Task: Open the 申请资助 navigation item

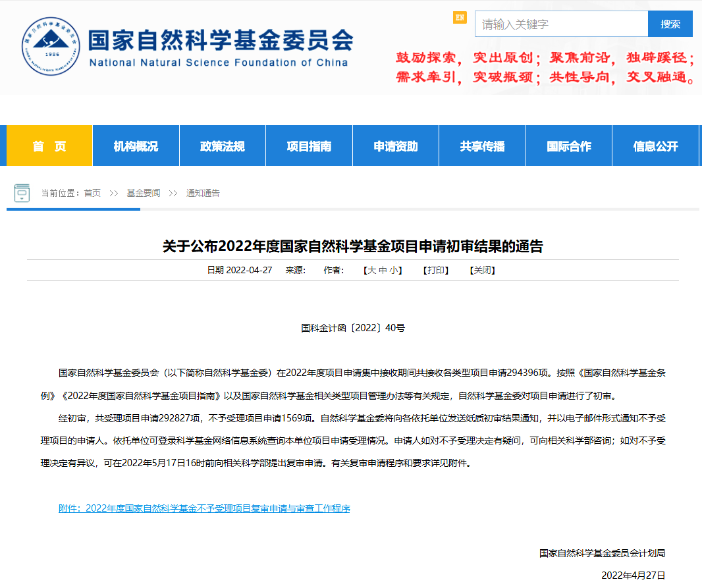Action: click(x=396, y=146)
